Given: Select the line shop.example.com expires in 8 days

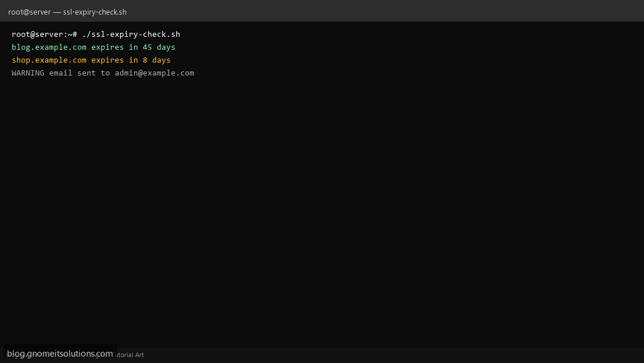Looking at the screenshot, I should point(91,60).
